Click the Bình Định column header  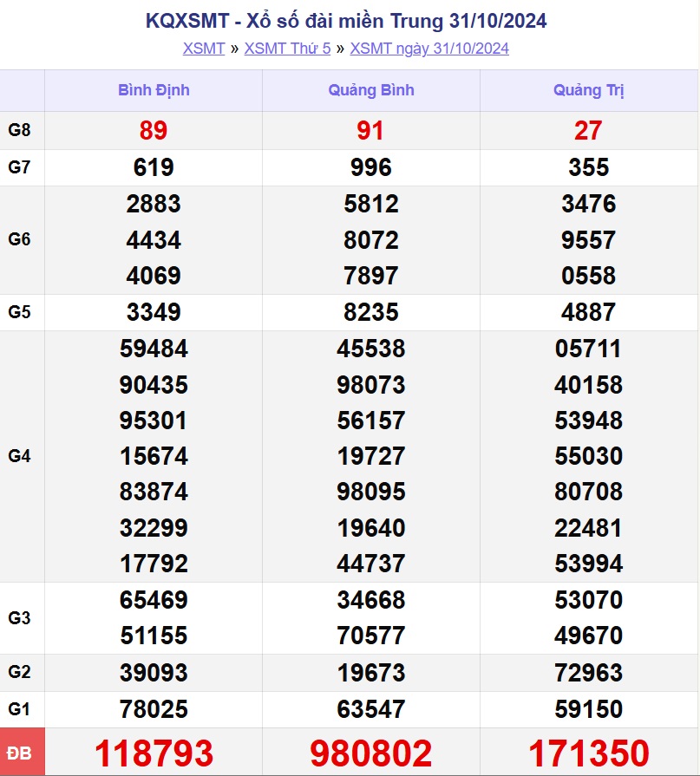click(x=154, y=90)
